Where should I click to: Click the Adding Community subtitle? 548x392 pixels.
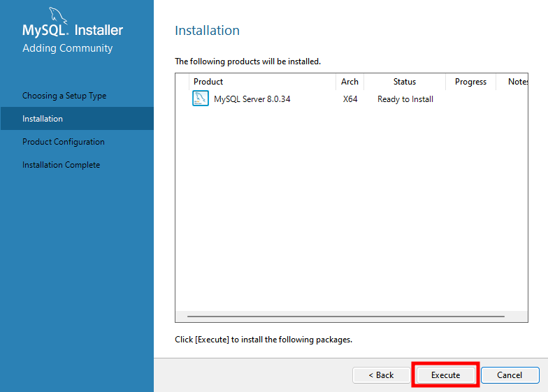coord(67,48)
